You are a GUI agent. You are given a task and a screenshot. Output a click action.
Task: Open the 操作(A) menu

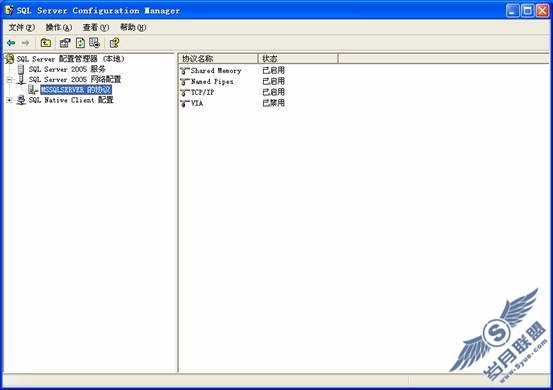(59, 28)
